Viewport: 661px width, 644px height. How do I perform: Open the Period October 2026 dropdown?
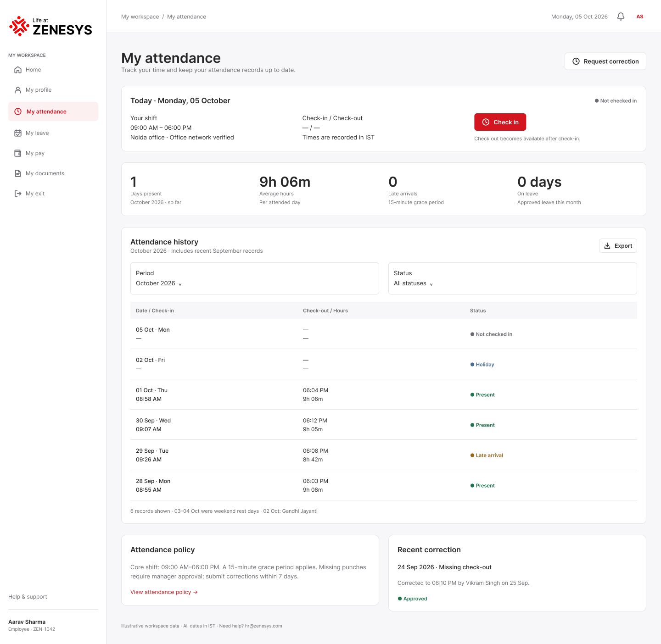click(255, 278)
